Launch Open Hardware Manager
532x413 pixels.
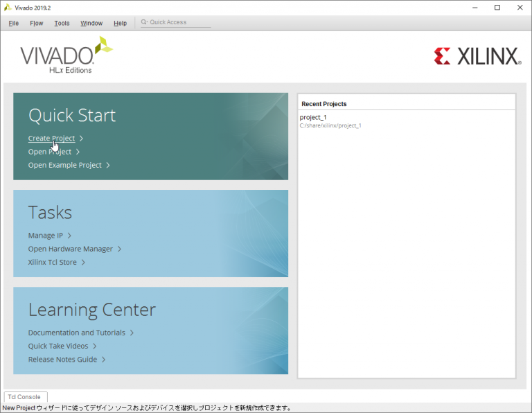point(70,249)
